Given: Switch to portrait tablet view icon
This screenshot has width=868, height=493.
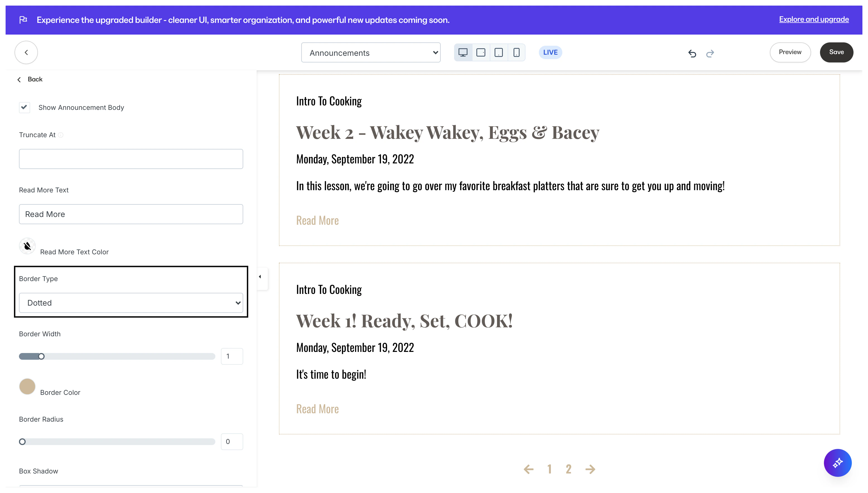Looking at the screenshot, I should (x=498, y=52).
